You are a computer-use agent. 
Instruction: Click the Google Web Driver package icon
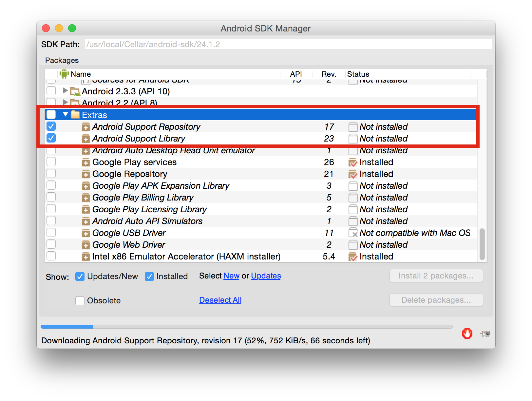pyautogui.click(x=85, y=245)
